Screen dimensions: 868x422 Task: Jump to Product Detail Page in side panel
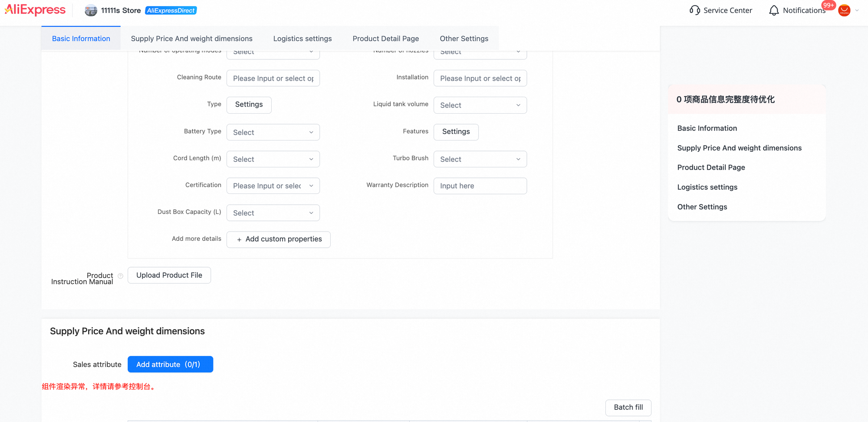pyautogui.click(x=711, y=167)
